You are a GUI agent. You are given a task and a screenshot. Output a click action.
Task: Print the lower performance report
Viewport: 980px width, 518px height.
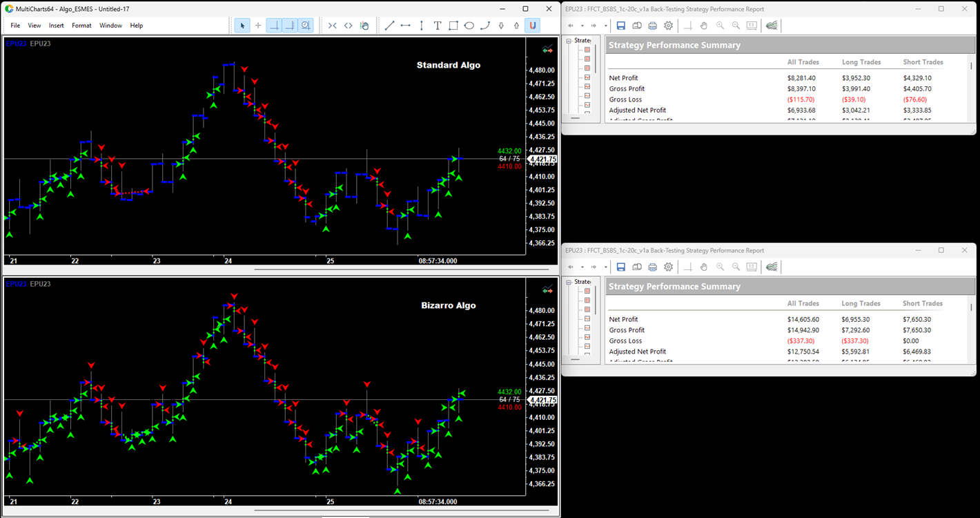652,267
